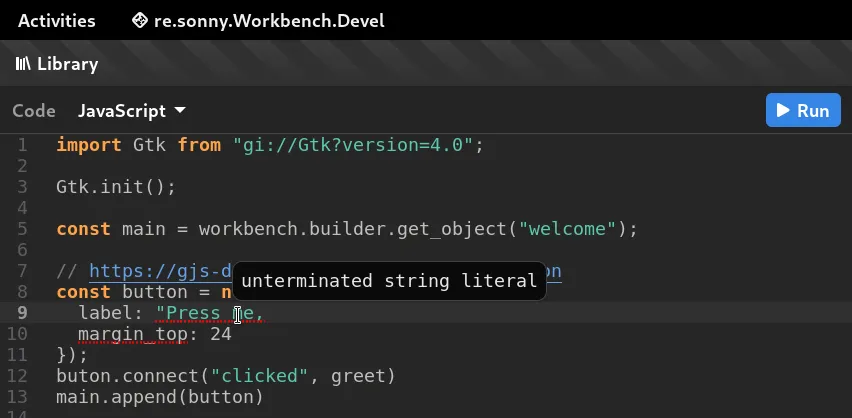Click the Run play icon

pyautogui.click(x=783, y=111)
